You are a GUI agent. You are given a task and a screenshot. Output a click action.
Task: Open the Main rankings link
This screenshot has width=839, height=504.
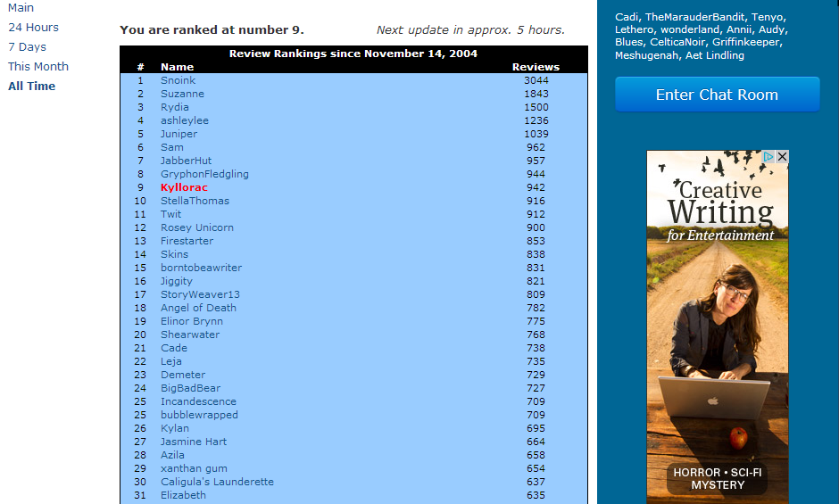pos(21,7)
